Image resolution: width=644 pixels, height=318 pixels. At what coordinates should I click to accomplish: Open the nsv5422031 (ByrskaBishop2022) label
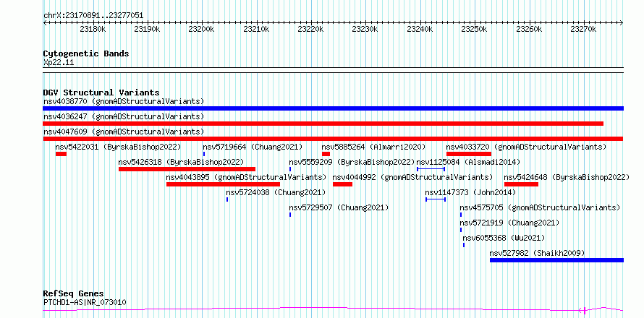[118, 147]
